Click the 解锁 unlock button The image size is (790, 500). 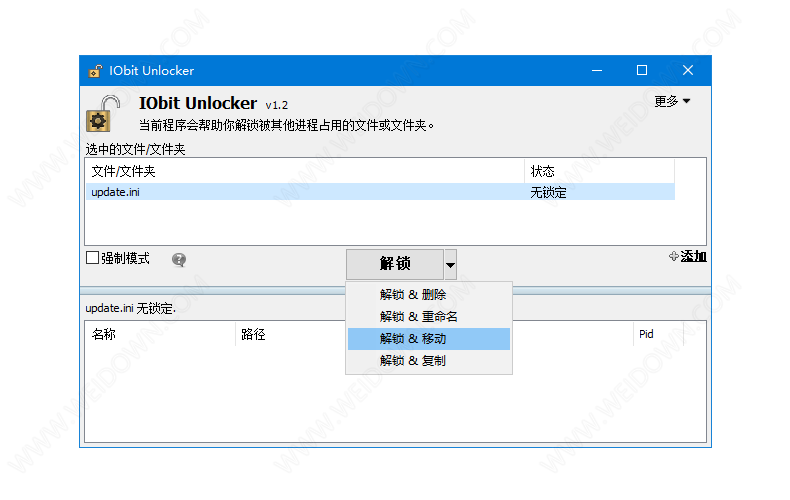[395, 264]
